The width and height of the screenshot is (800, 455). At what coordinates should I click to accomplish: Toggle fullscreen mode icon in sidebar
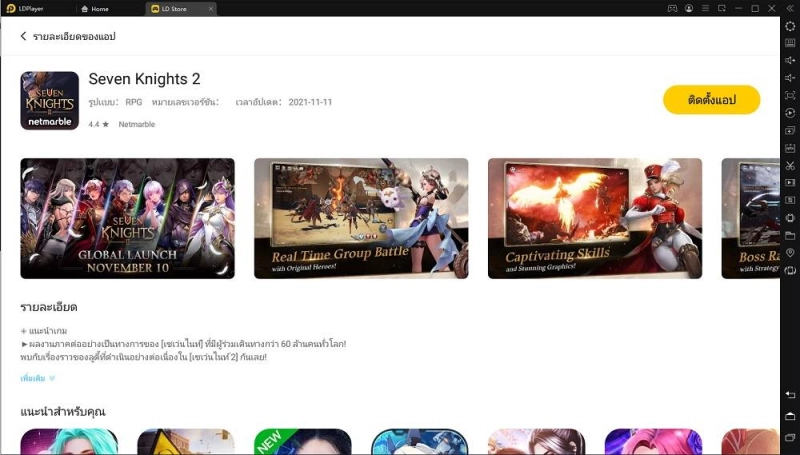click(x=790, y=95)
